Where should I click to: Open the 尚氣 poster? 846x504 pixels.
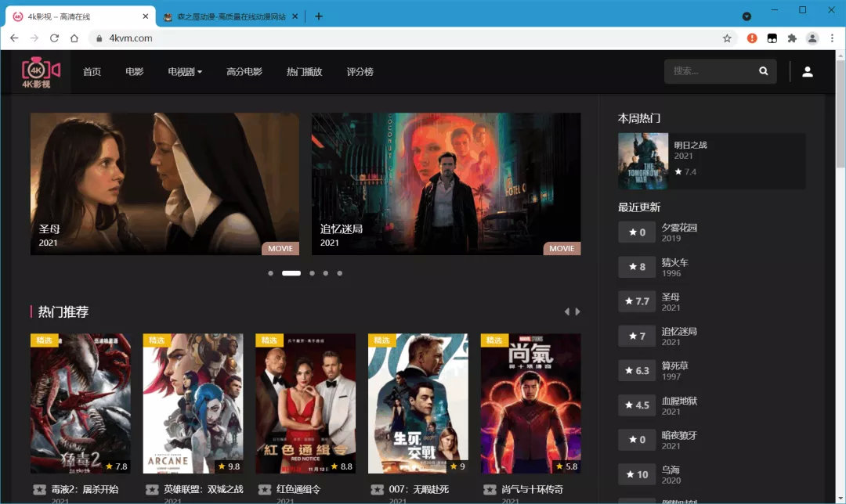[x=531, y=403]
